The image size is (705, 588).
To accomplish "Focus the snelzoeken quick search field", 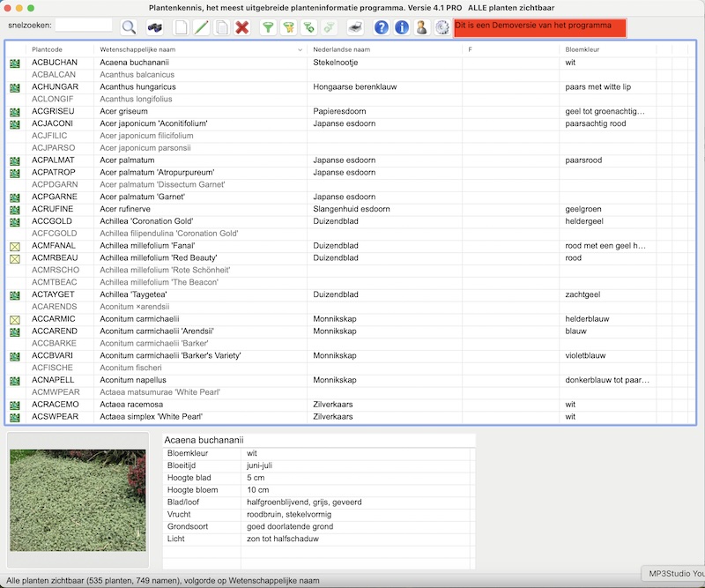I will coord(84,26).
